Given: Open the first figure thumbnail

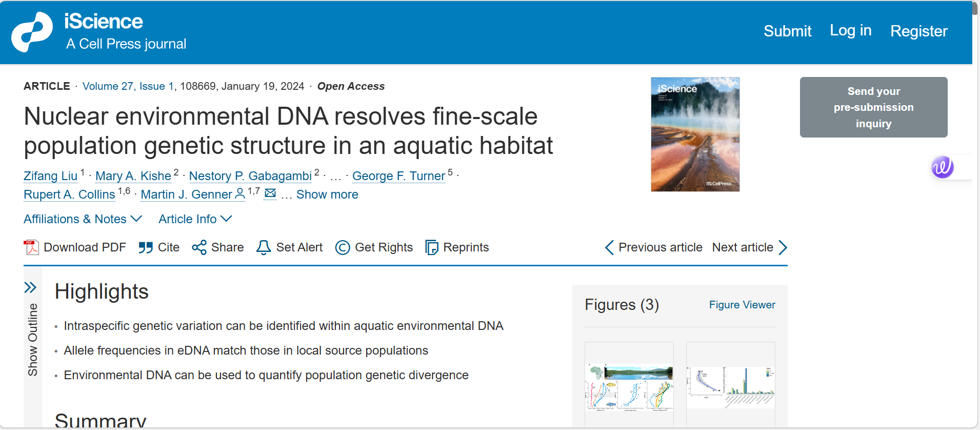Looking at the screenshot, I should pyautogui.click(x=629, y=387).
